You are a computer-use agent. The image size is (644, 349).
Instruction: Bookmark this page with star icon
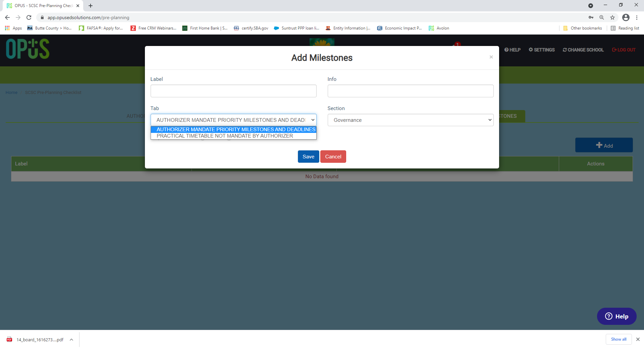[x=612, y=17]
